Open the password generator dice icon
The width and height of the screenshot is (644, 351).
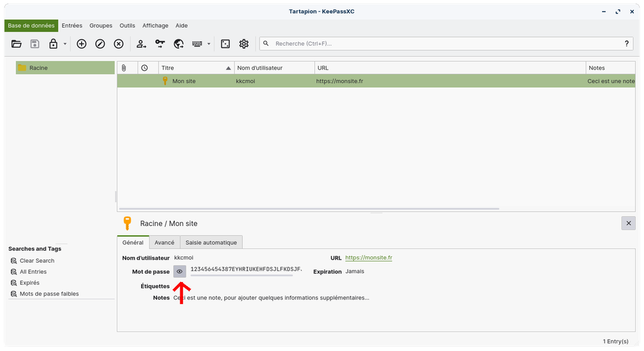point(225,44)
